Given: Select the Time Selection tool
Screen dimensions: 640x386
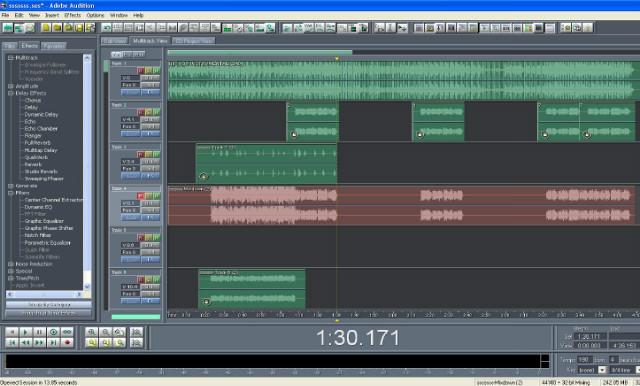Looking at the screenshot, I should (x=391, y=28).
